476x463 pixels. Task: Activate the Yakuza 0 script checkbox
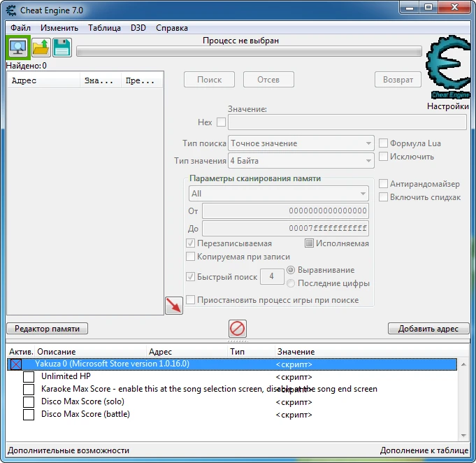(16, 364)
